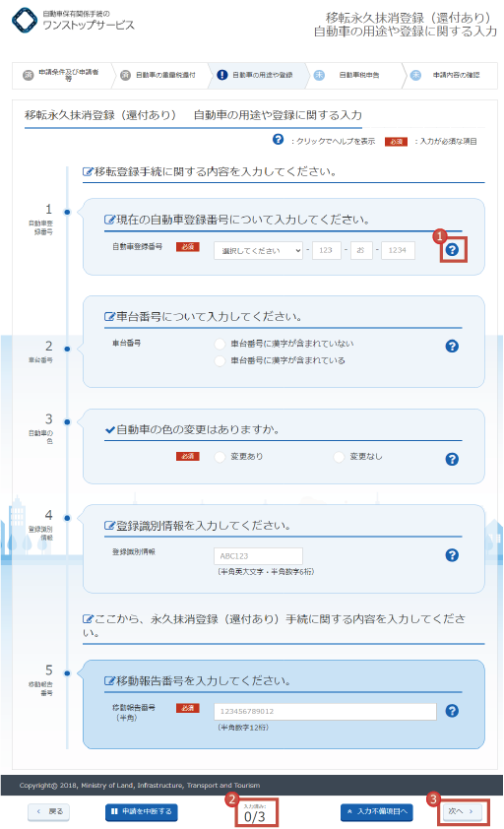
Task: Open the 選択してください registration dropdown
Action: (x=259, y=251)
